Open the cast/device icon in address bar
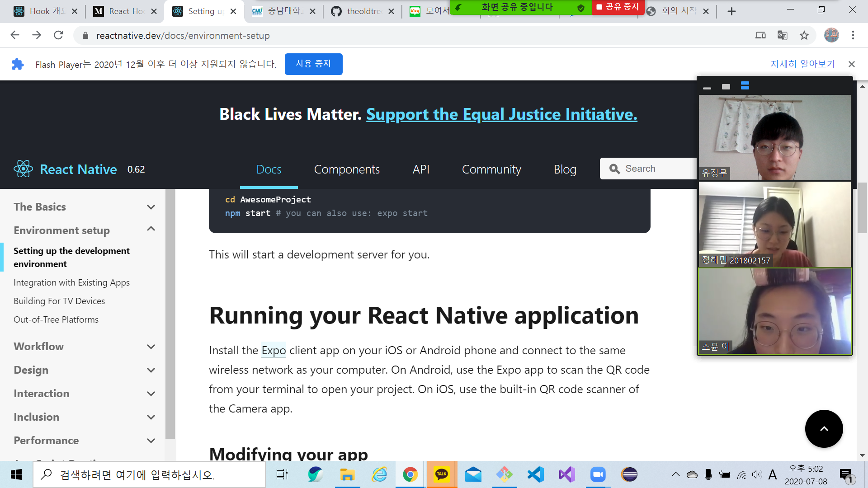 tap(761, 35)
